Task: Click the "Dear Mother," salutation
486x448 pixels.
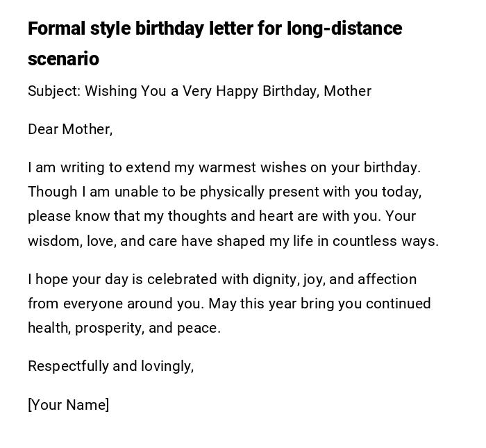Action: (x=70, y=129)
